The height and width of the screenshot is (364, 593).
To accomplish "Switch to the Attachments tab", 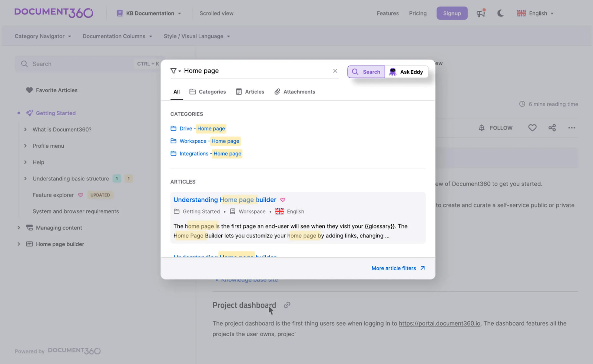I will point(295,92).
